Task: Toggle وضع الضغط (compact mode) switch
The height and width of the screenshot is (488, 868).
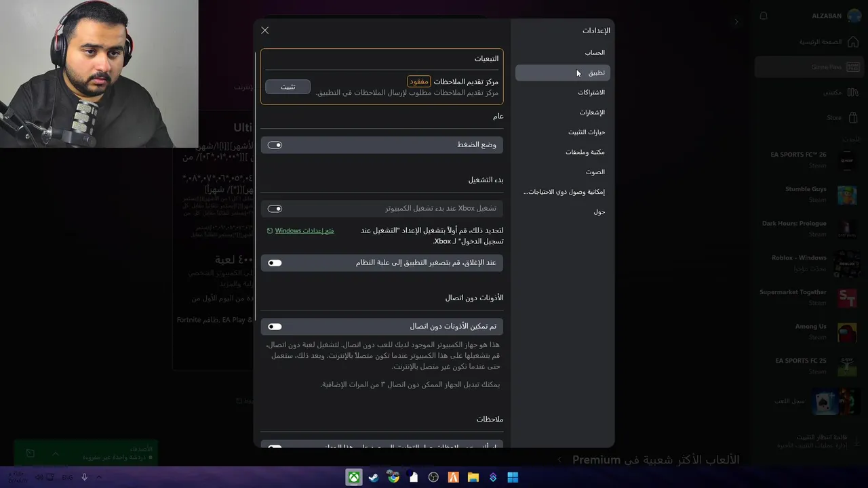Action: pyautogui.click(x=275, y=145)
